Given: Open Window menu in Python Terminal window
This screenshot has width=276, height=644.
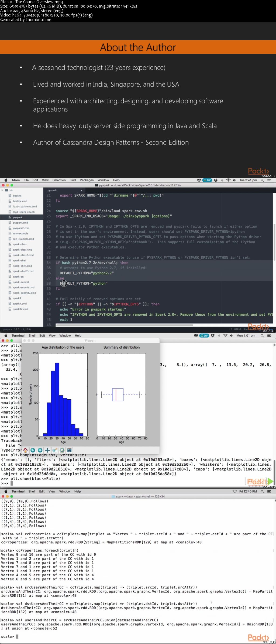Looking at the screenshot, I should (x=65, y=336).
